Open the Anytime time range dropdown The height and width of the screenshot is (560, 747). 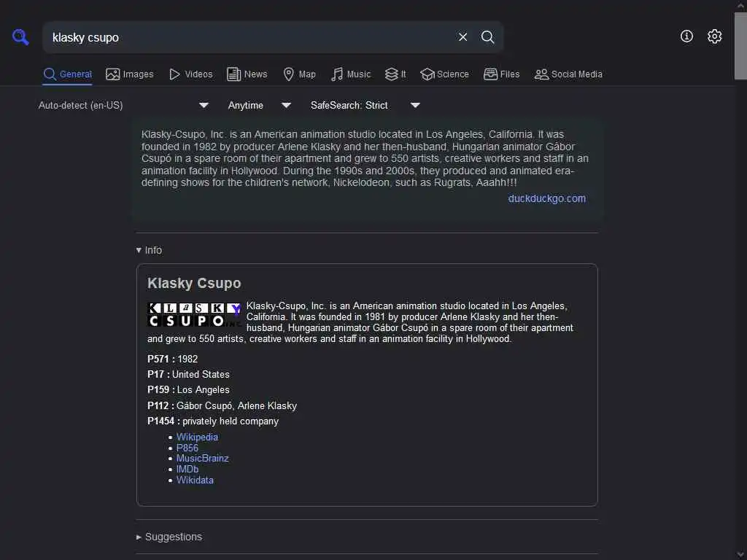coord(259,105)
